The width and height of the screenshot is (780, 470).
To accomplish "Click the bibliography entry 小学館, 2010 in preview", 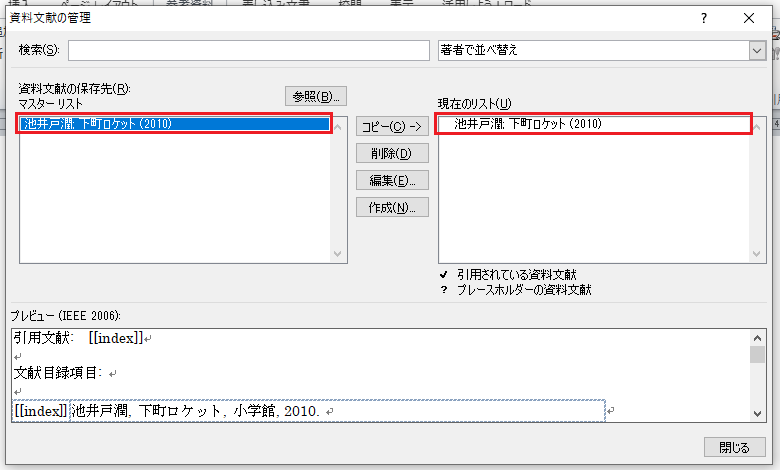I will coord(277,411).
